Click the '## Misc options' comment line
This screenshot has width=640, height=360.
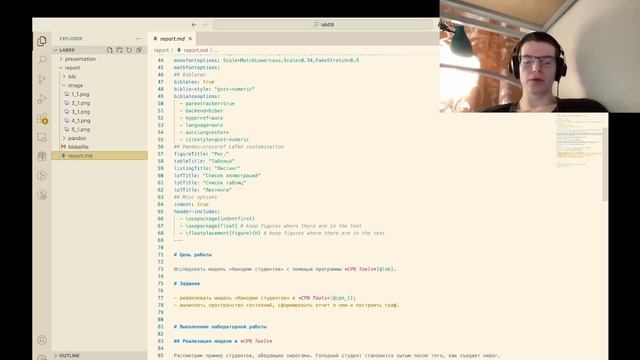click(x=196, y=197)
